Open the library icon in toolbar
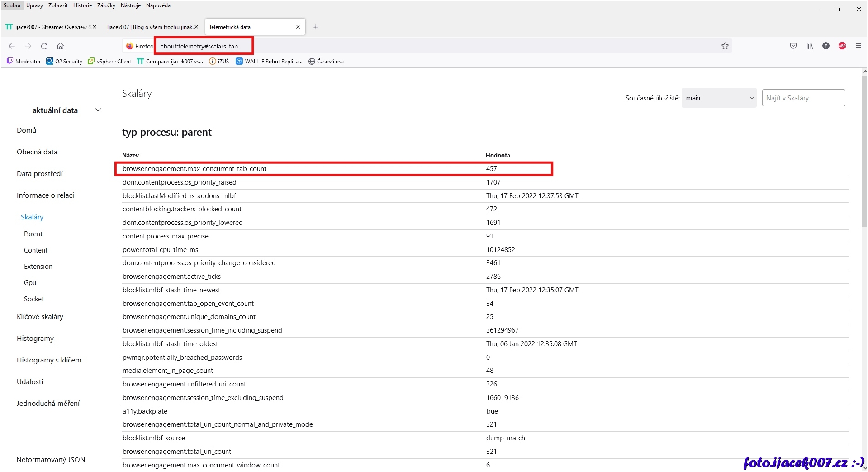 click(810, 46)
